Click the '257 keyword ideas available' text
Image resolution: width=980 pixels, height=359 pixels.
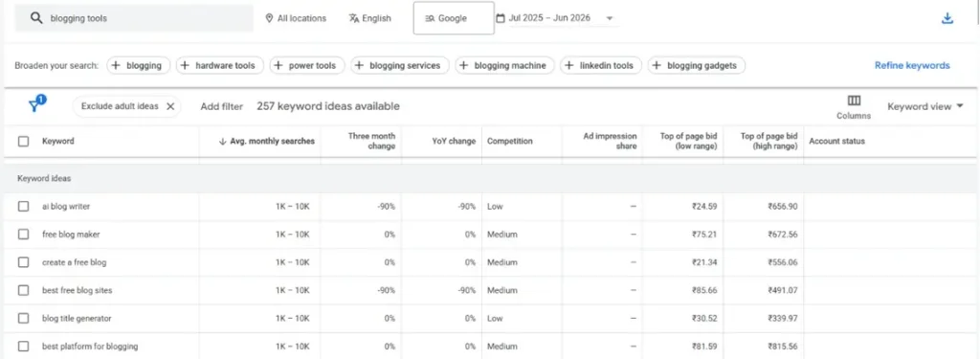pos(328,106)
